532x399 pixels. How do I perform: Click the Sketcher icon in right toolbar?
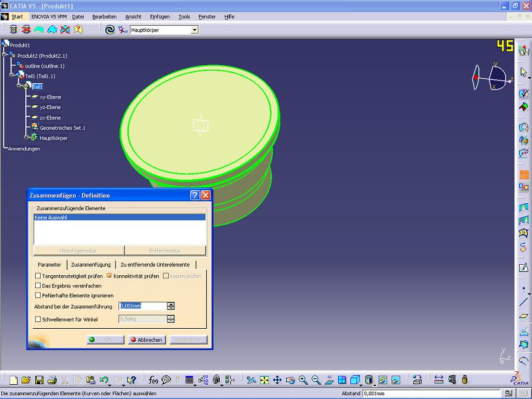pos(523,268)
